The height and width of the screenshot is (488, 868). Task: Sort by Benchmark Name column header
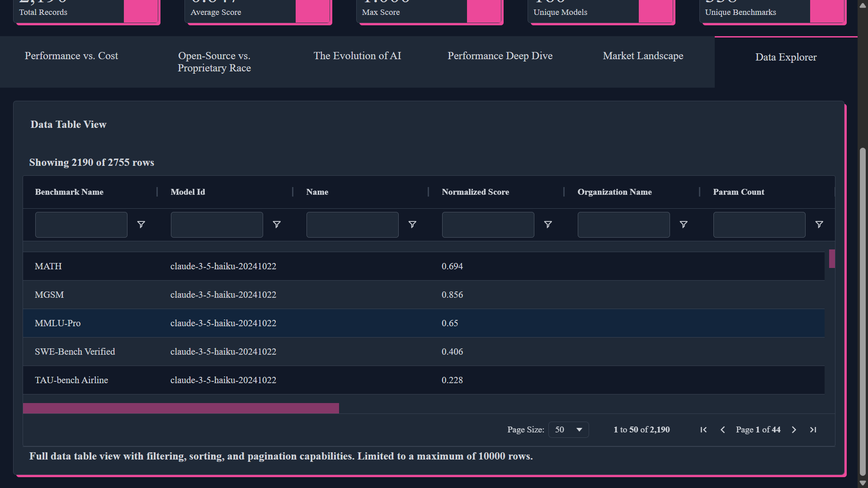pos(69,192)
